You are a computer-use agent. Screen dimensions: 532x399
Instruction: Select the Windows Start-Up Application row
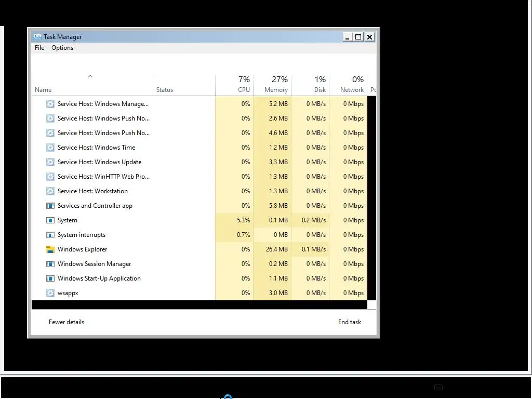pyautogui.click(x=199, y=278)
